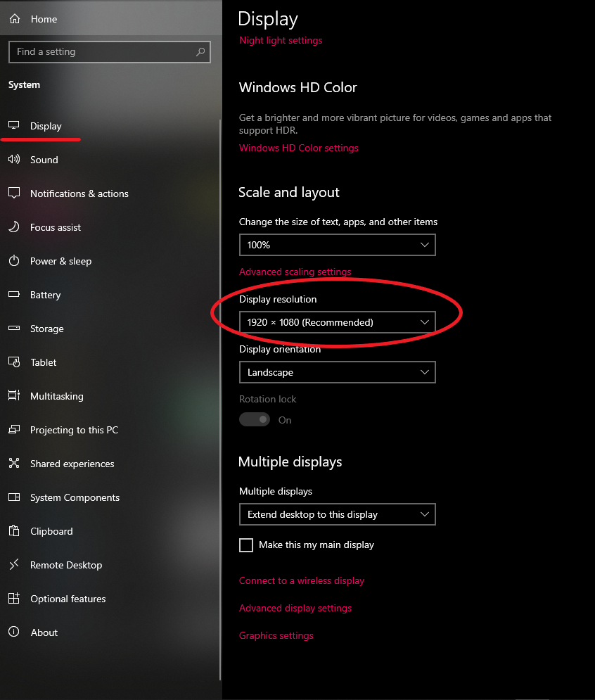
Task: Open Multitasking settings
Action: click(110, 396)
